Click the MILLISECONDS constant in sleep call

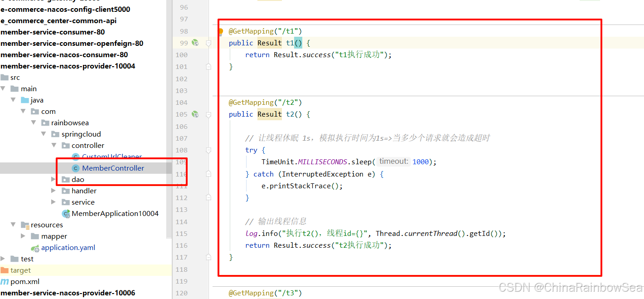322,162
